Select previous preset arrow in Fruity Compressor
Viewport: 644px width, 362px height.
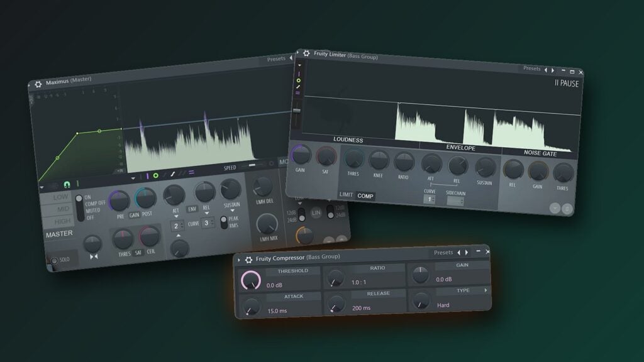(458, 253)
